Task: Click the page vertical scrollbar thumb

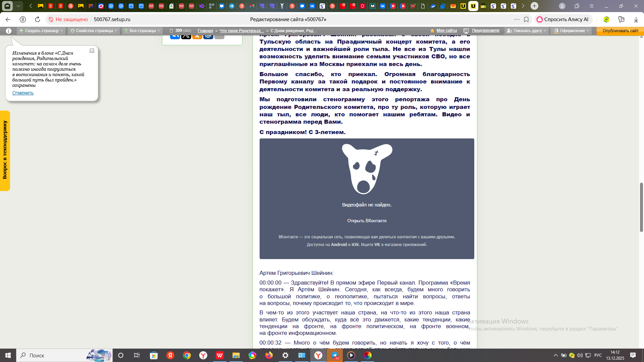Action: click(x=641, y=207)
